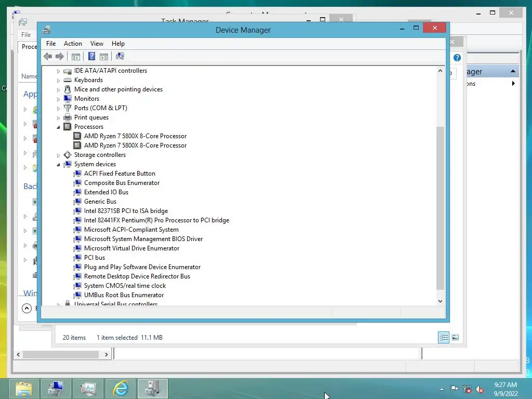Select UMBus Root Bus Enumerator

coord(124,295)
